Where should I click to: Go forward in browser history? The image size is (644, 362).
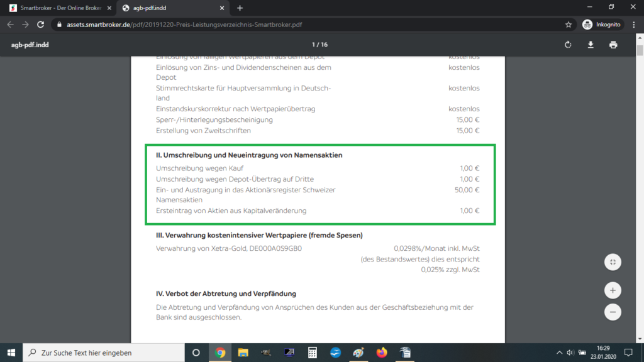coord(25,25)
